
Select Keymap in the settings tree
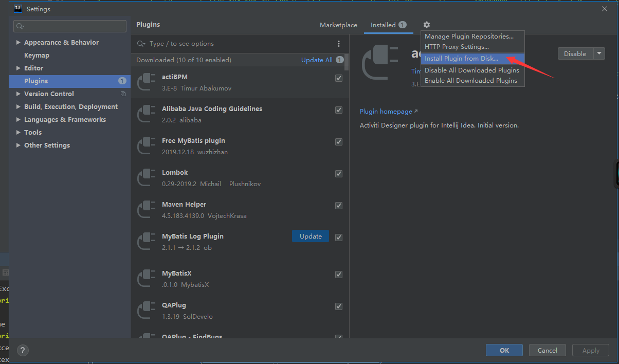[70, 56]
